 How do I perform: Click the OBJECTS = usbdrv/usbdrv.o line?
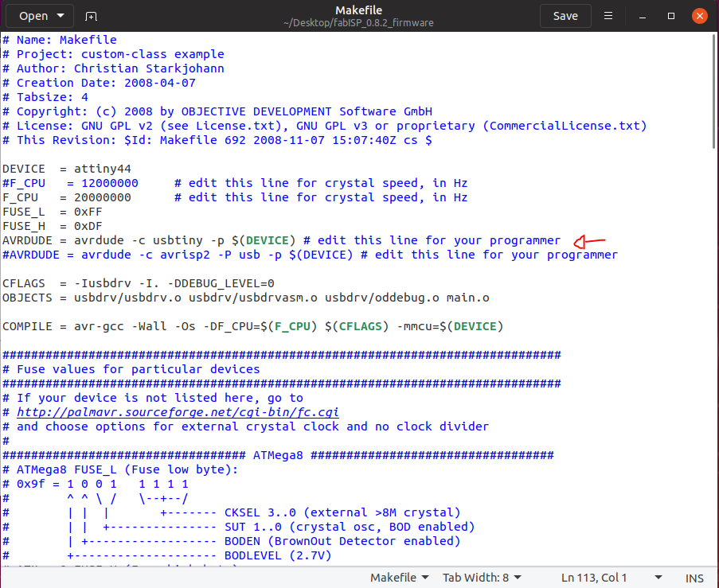[x=246, y=298]
